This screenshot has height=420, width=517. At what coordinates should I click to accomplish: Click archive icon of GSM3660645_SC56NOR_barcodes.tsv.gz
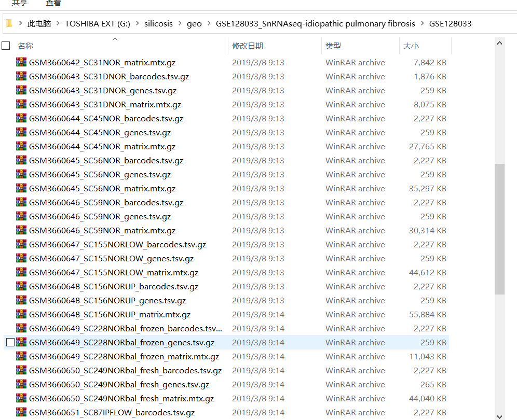pos(21,160)
